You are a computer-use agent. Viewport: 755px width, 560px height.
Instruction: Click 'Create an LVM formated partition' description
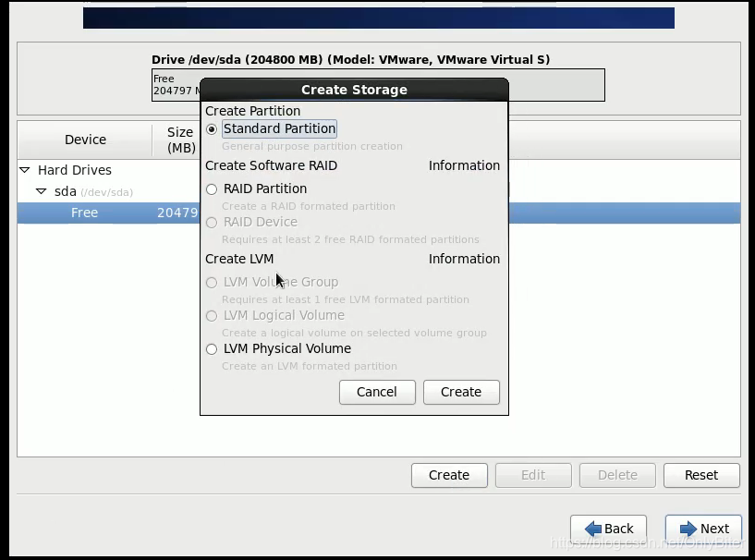pos(310,366)
